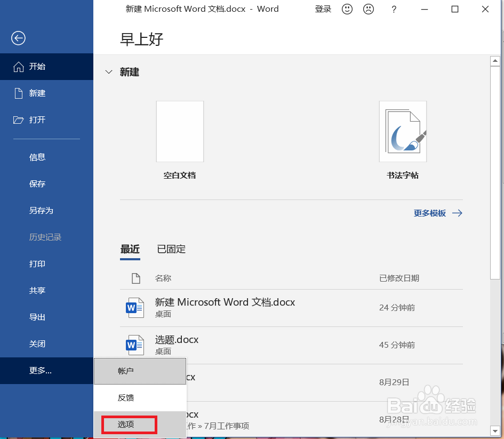This screenshot has width=504, height=439.
Task: Click the new document icon beside 新建
Action: pos(19,93)
